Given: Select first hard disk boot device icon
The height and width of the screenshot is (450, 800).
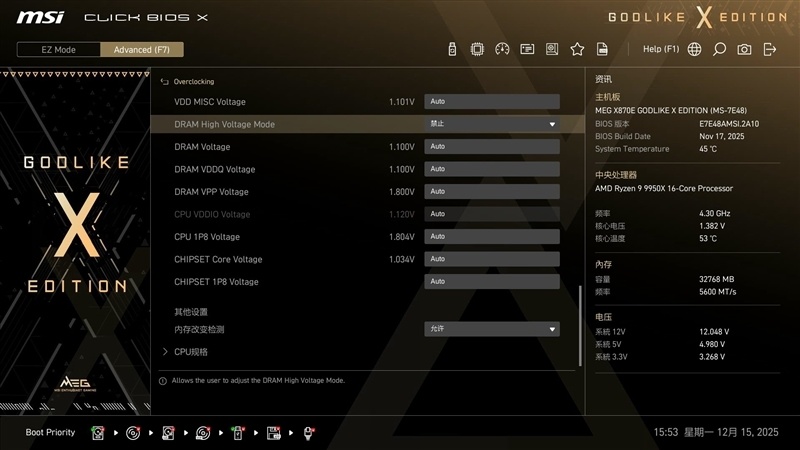Looking at the screenshot, I should pos(98,433).
